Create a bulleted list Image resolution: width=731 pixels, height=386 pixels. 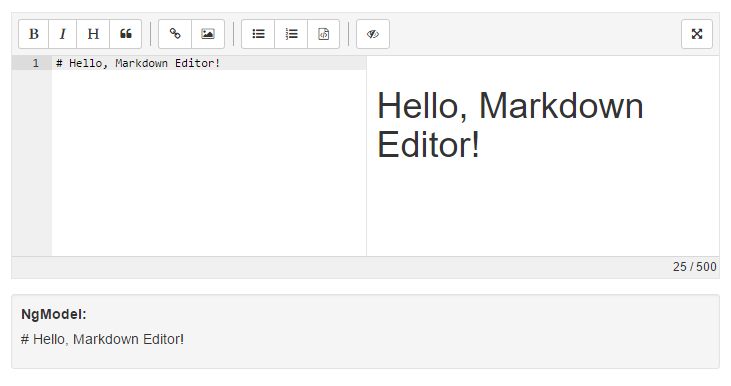point(258,34)
